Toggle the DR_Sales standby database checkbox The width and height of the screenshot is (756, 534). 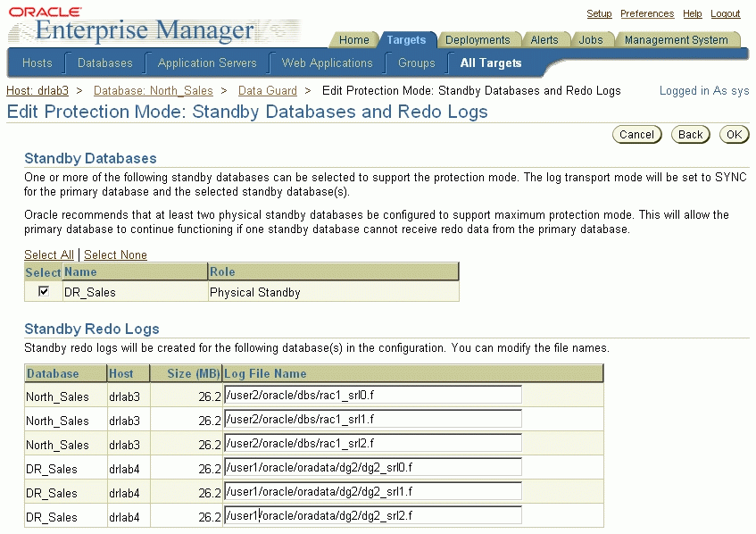(x=44, y=290)
